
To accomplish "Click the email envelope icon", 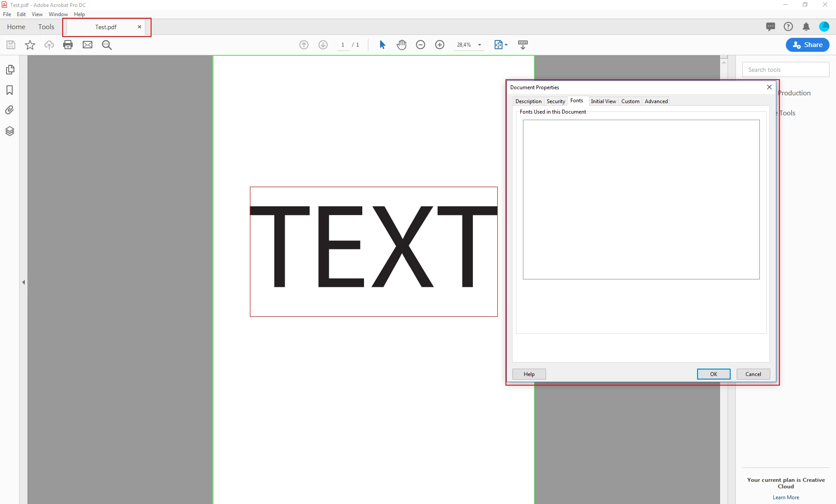I will click(x=88, y=45).
